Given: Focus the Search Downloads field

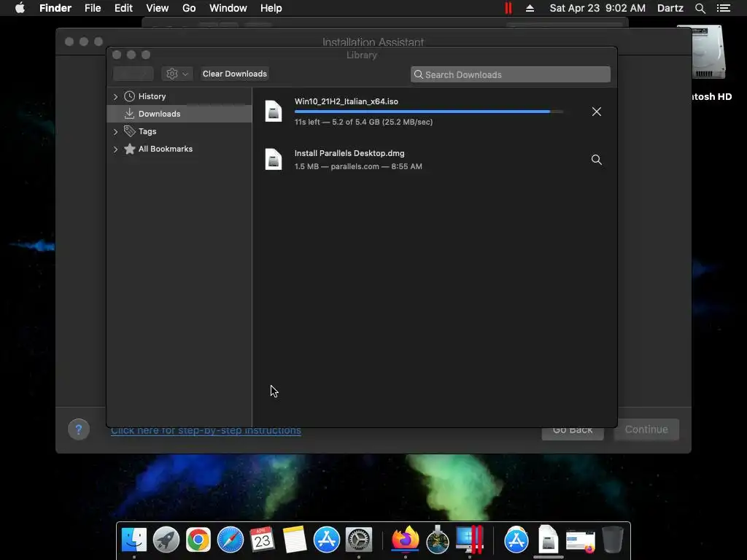Looking at the screenshot, I should click(510, 74).
